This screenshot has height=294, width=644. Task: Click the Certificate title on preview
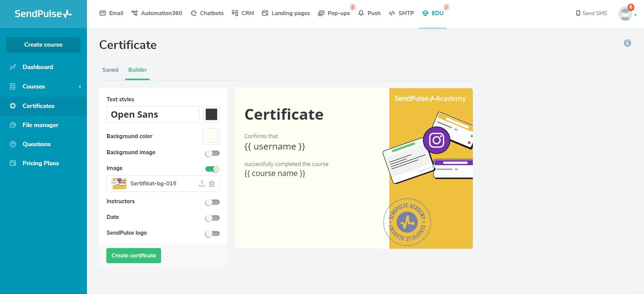click(284, 114)
